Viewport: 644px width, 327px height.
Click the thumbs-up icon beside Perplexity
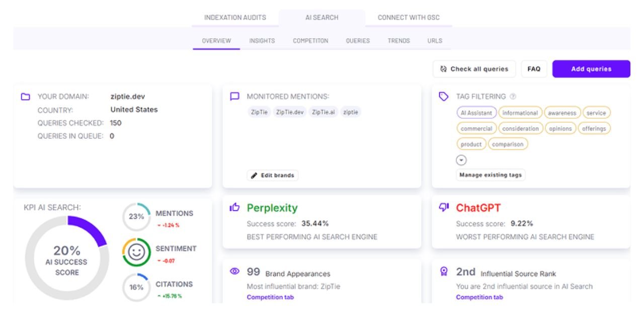pos(234,208)
